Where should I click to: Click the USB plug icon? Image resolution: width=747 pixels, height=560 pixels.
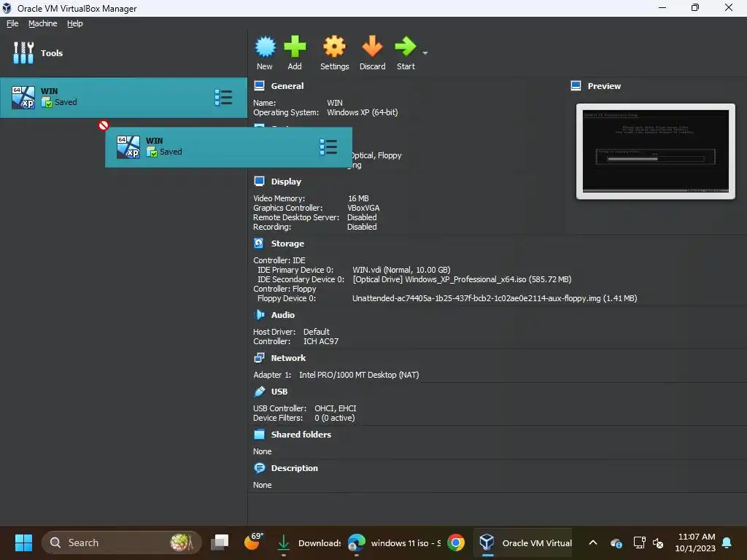(x=259, y=392)
